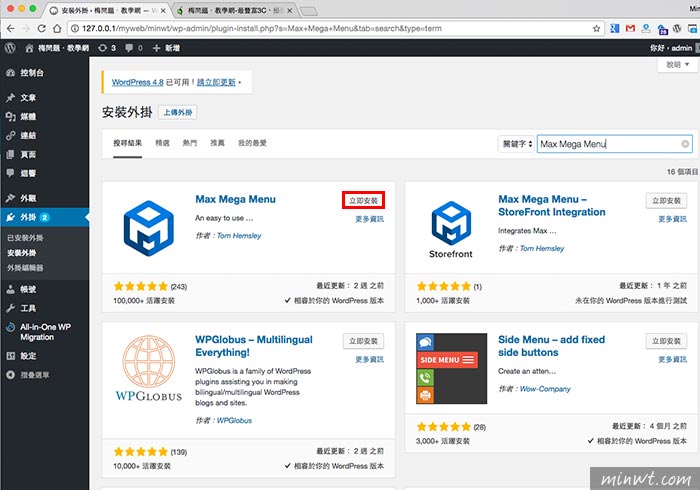Image resolution: width=700 pixels, height=490 pixels.
Task: Open updates counter showing 3
Action: click(x=107, y=48)
